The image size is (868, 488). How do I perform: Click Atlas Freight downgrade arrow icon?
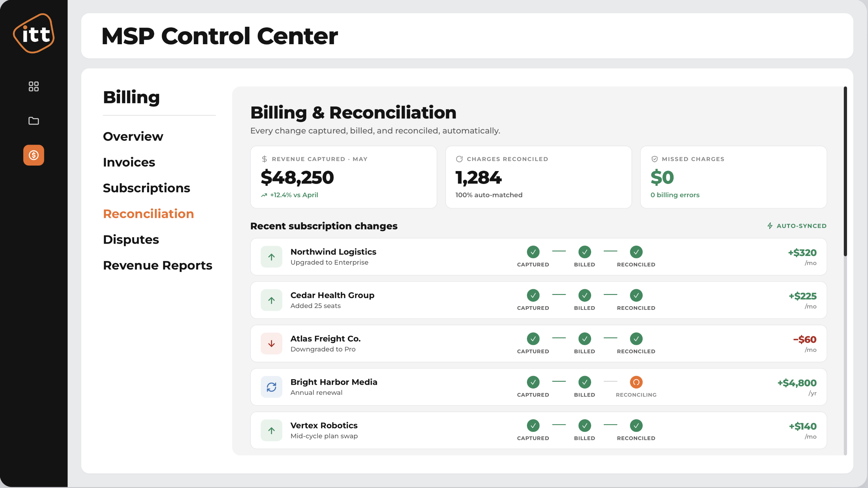(x=272, y=344)
